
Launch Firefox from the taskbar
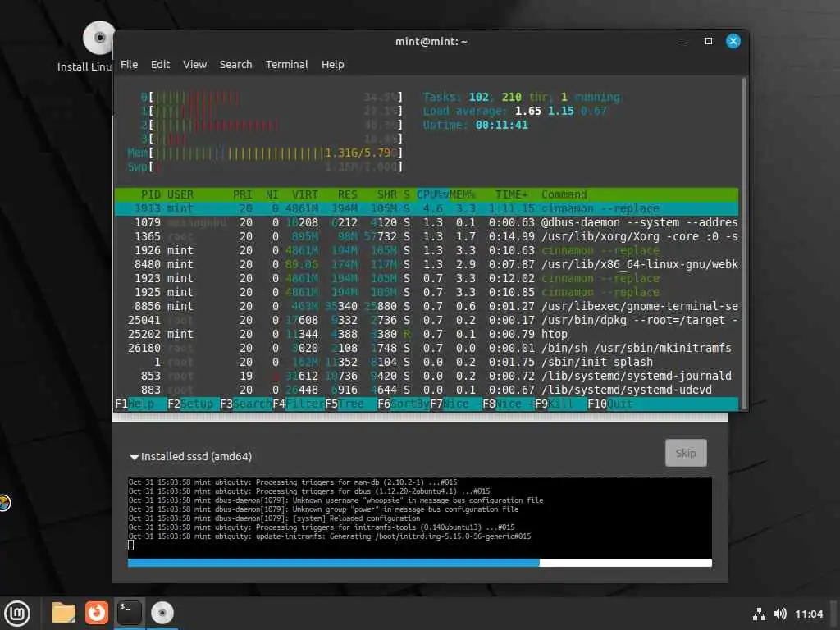[x=97, y=613]
